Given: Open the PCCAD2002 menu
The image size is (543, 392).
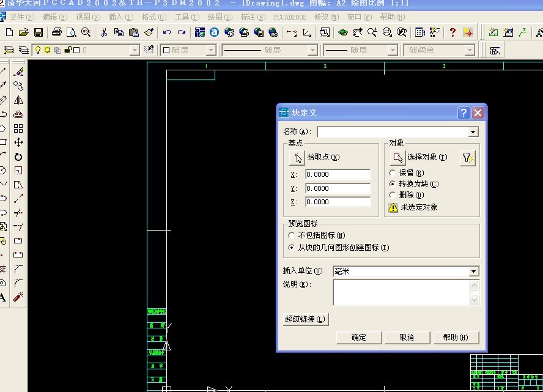Looking at the screenshot, I should tap(290, 17).
